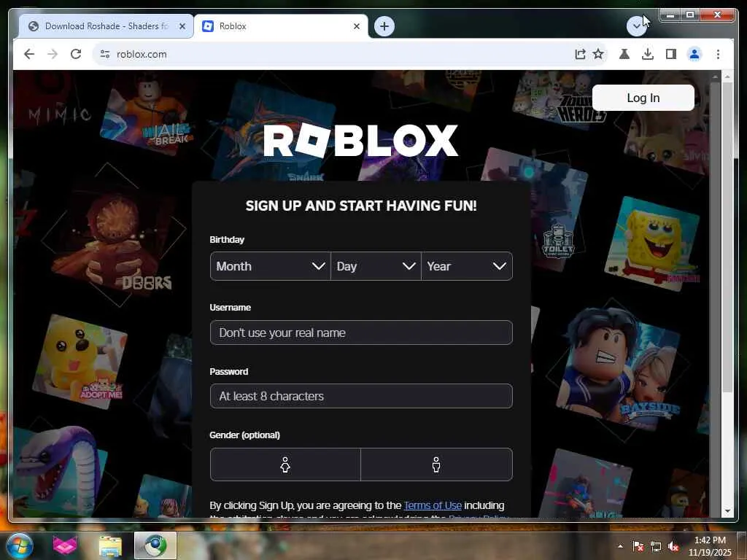This screenshot has height=560, width=747.
Task: Go back using the browser back arrow
Action: click(x=29, y=54)
